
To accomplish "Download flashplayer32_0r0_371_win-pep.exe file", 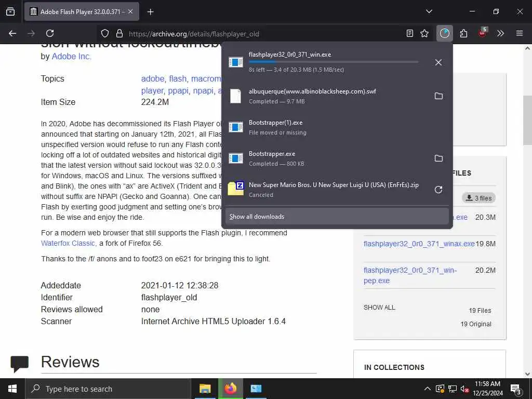I will [410, 275].
